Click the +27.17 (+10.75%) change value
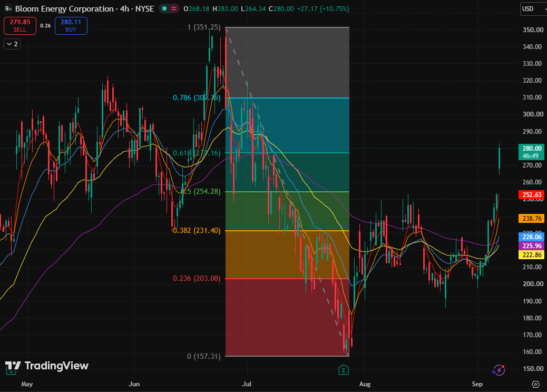Image resolution: width=547 pixels, height=392 pixels. point(323,9)
